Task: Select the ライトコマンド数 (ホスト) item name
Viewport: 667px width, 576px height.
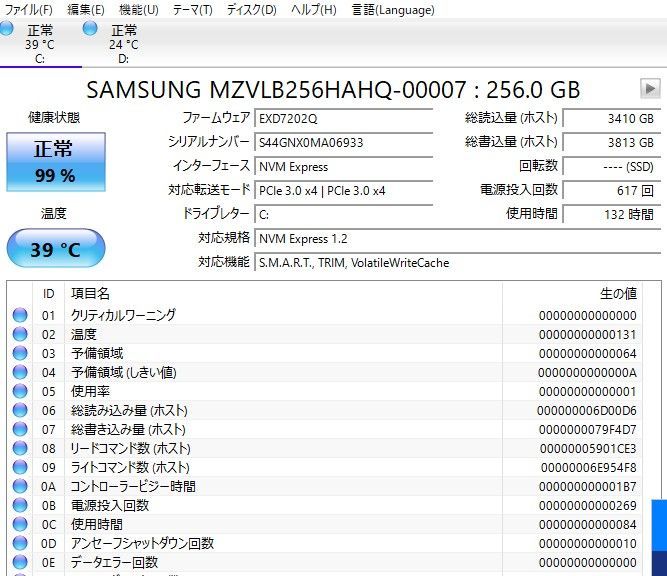Action: (130, 467)
